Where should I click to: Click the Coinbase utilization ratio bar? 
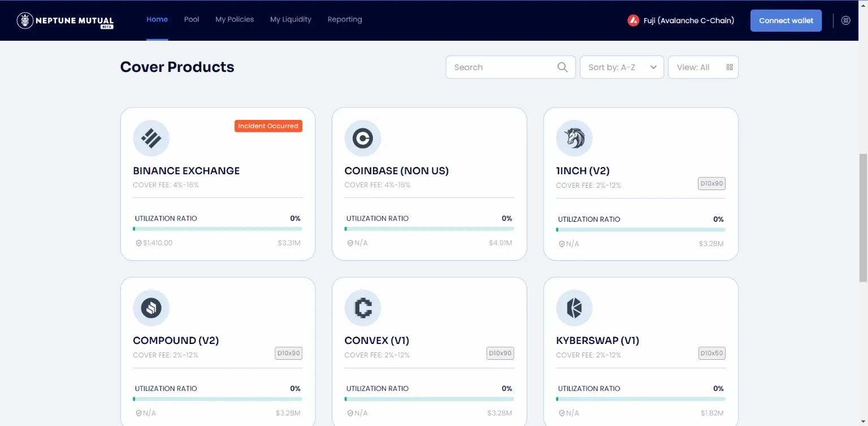429,229
